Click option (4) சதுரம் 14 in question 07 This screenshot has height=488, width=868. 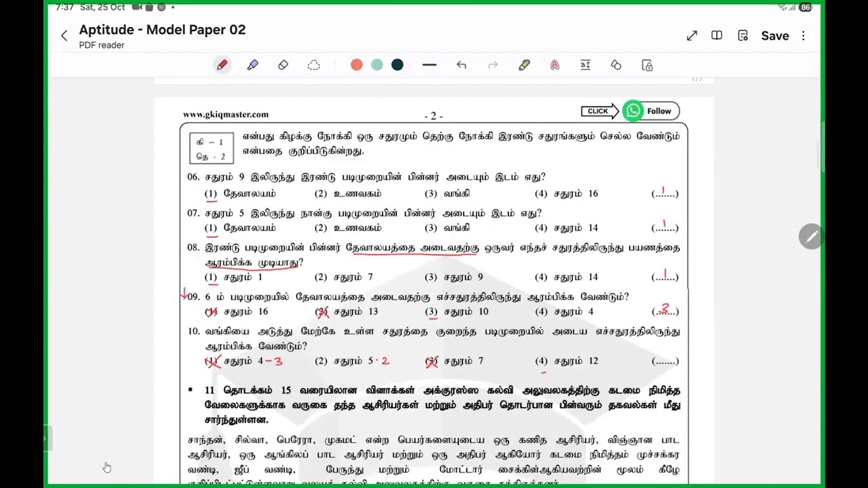click(x=566, y=228)
